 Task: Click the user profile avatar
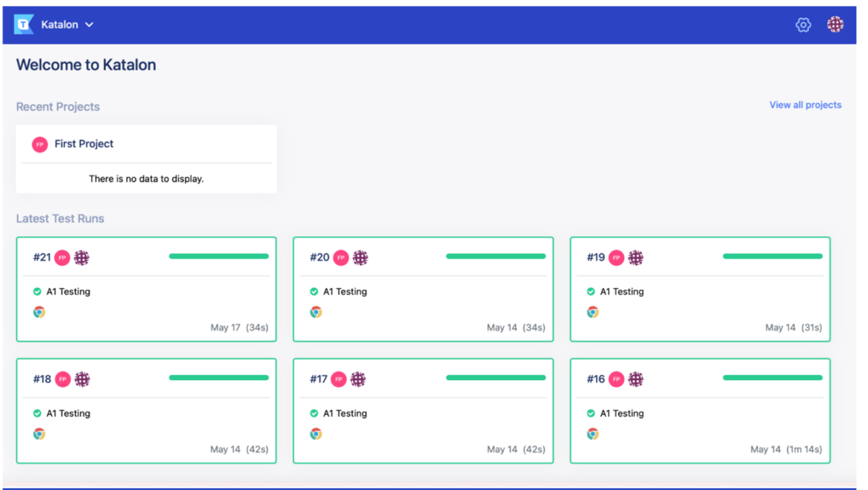pos(835,24)
